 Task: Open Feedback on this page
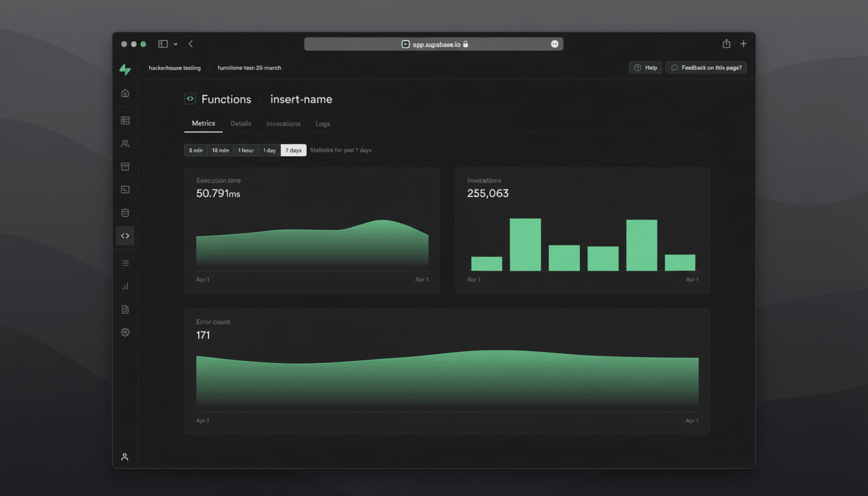706,67
